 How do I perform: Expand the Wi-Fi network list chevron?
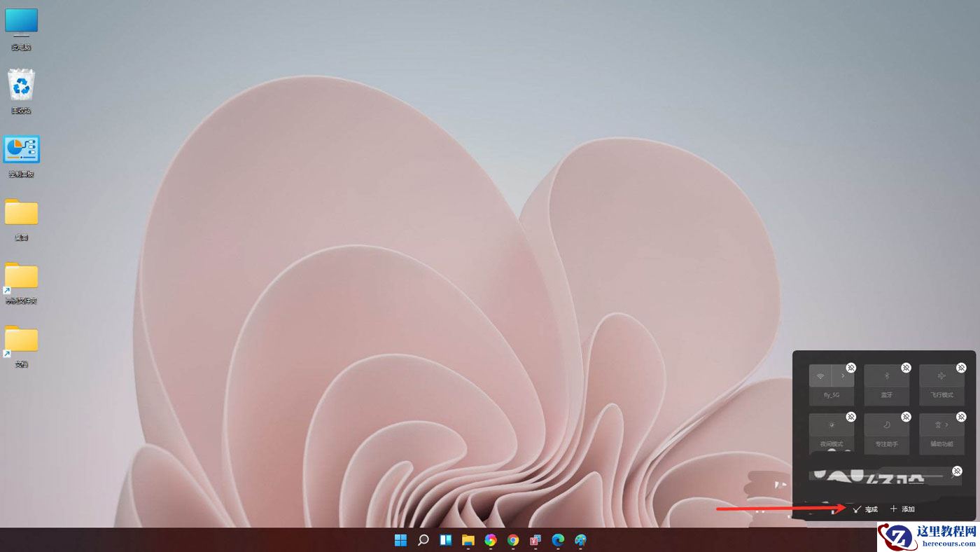pyautogui.click(x=843, y=375)
